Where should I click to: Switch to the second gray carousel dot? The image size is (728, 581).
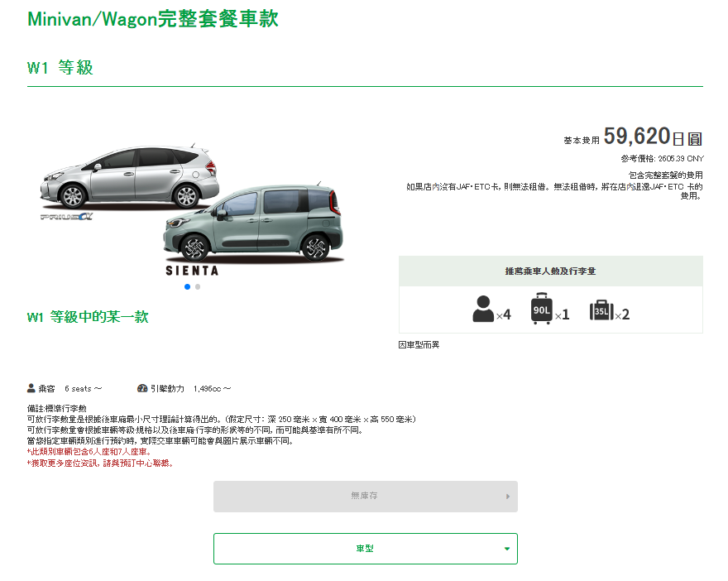point(198,287)
